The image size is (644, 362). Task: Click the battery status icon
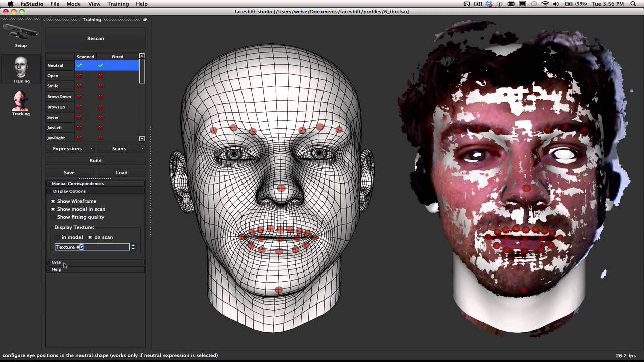coord(570,4)
